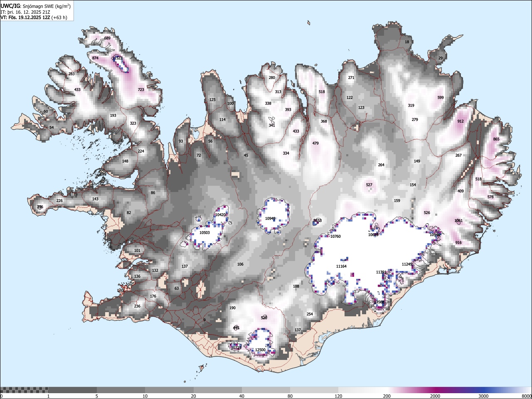Click the legend color segment between 1 and 5
Viewport: 532px width, 399px height.
(72, 390)
